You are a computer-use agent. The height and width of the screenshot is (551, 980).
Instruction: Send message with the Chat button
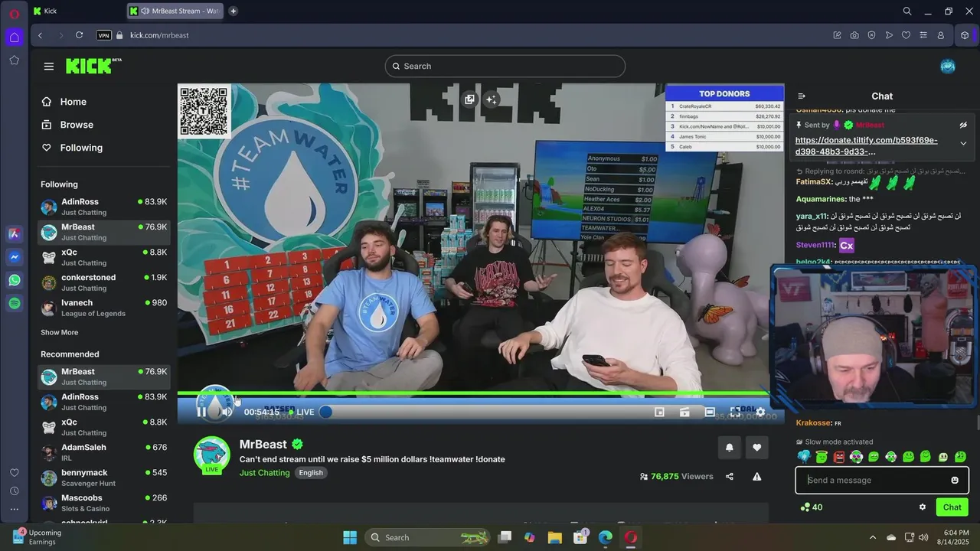[952, 507]
